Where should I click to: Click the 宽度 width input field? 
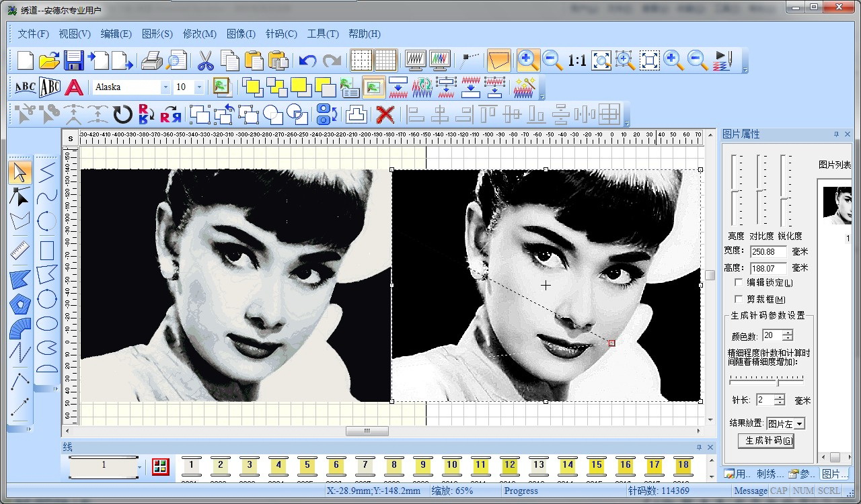(769, 251)
